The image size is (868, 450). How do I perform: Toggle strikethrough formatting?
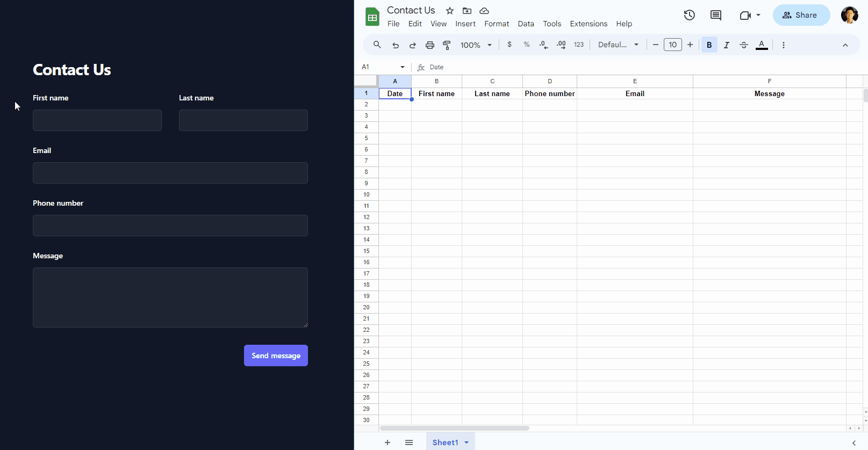click(744, 45)
